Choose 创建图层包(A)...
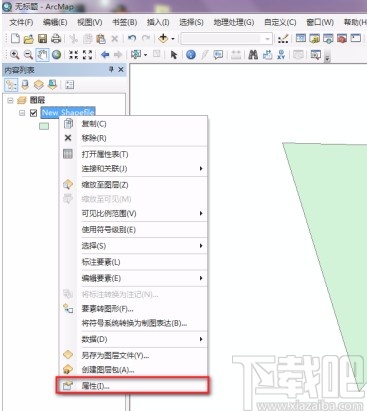The width and height of the screenshot is (367, 411). coord(134,370)
